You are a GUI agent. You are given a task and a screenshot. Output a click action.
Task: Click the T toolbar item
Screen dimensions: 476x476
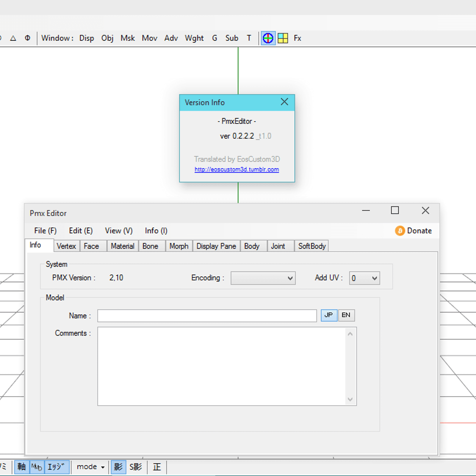(x=249, y=38)
